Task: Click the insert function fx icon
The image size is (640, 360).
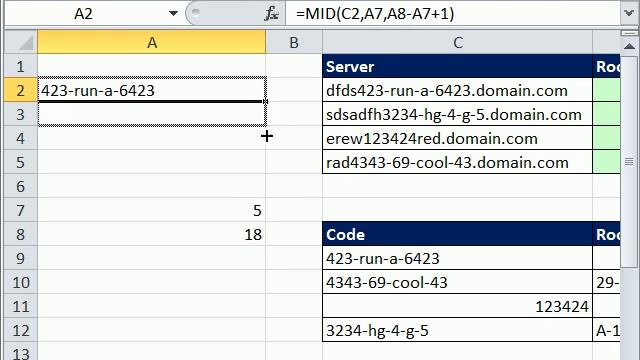Action: [271, 14]
